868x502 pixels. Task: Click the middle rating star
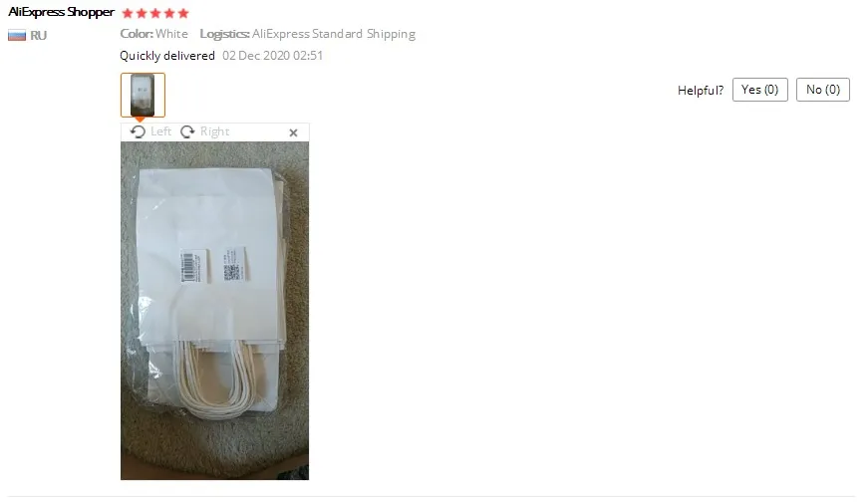155,13
